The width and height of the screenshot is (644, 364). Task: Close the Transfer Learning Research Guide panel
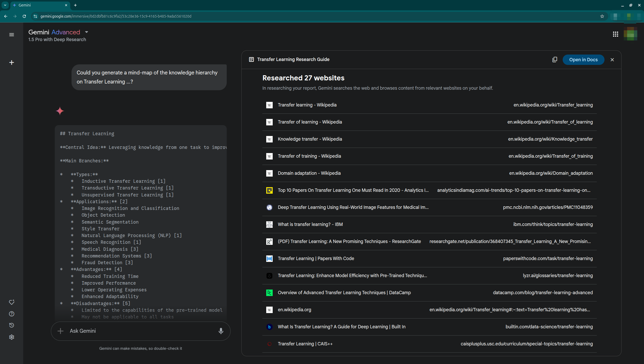coord(612,60)
